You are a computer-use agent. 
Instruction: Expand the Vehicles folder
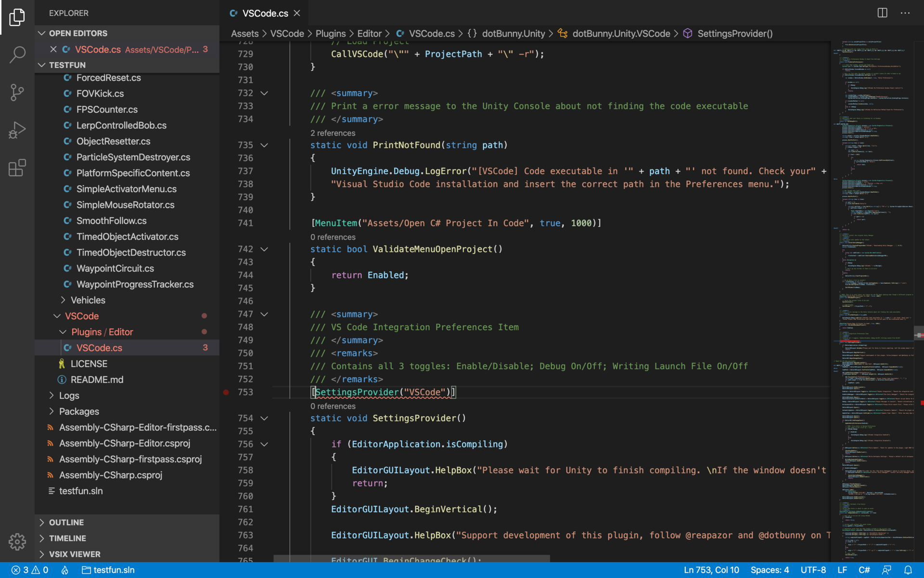click(x=63, y=300)
